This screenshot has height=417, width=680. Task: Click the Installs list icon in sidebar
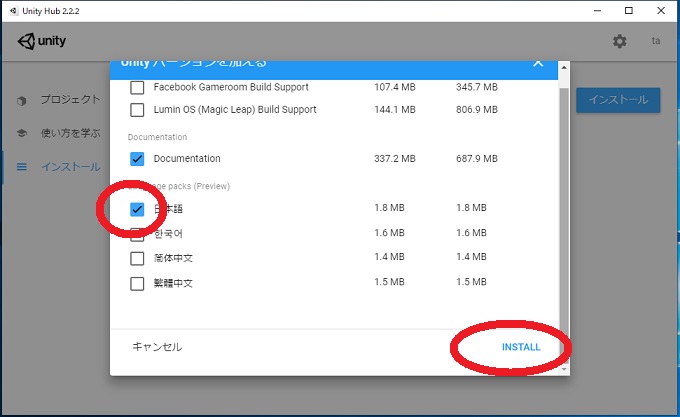coord(22,167)
